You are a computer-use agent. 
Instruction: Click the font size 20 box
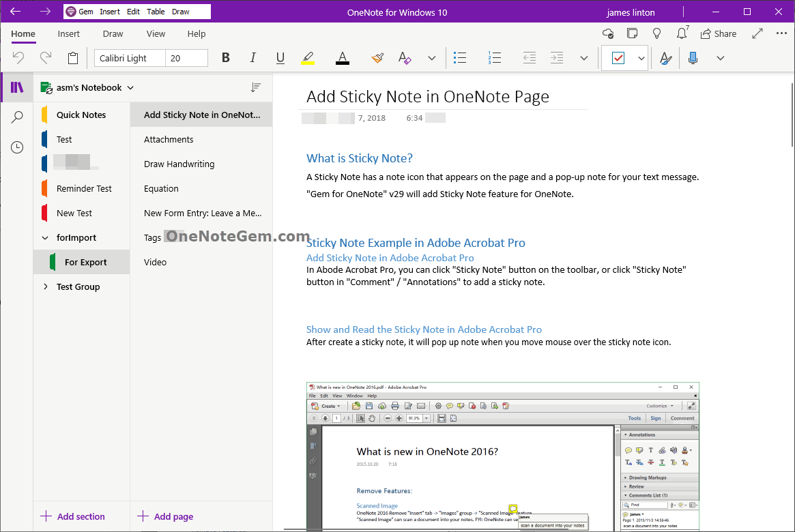click(186, 58)
